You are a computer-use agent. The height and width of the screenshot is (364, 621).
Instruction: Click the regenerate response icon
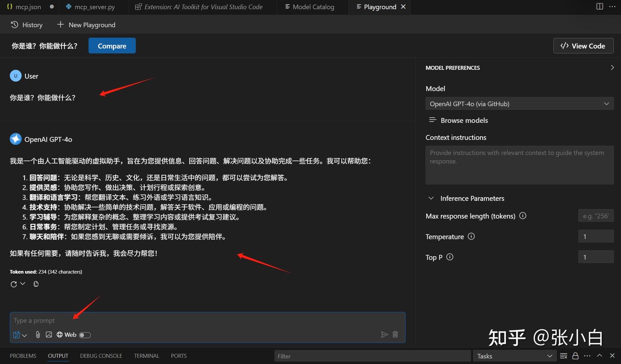(x=14, y=284)
